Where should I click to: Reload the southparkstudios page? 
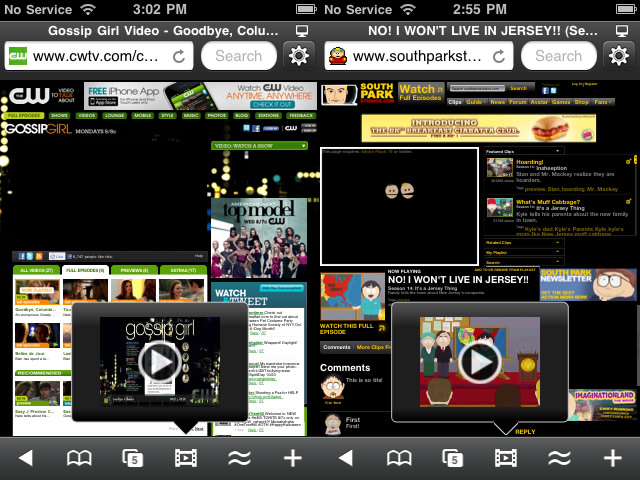pyautogui.click(x=499, y=56)
